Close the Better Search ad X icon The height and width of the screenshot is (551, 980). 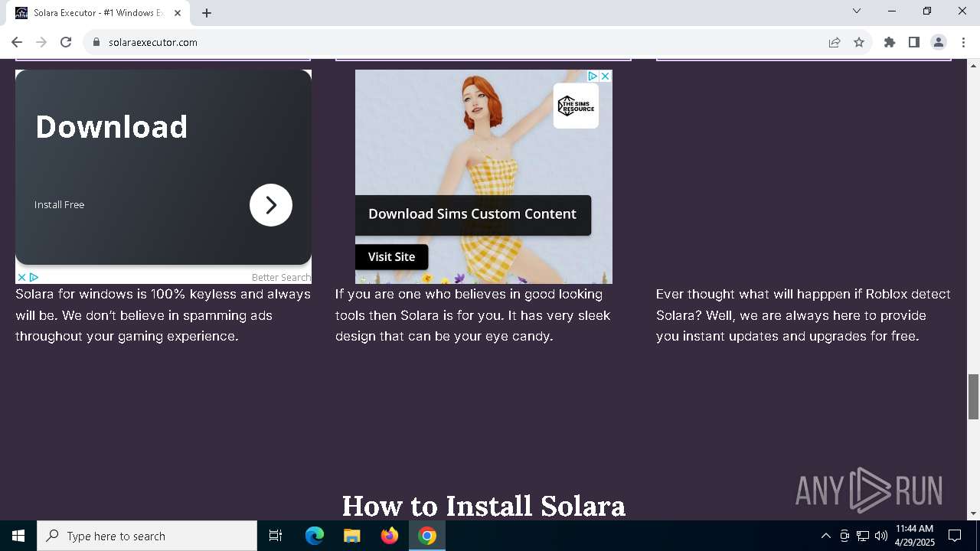click(x=21, y=277)
